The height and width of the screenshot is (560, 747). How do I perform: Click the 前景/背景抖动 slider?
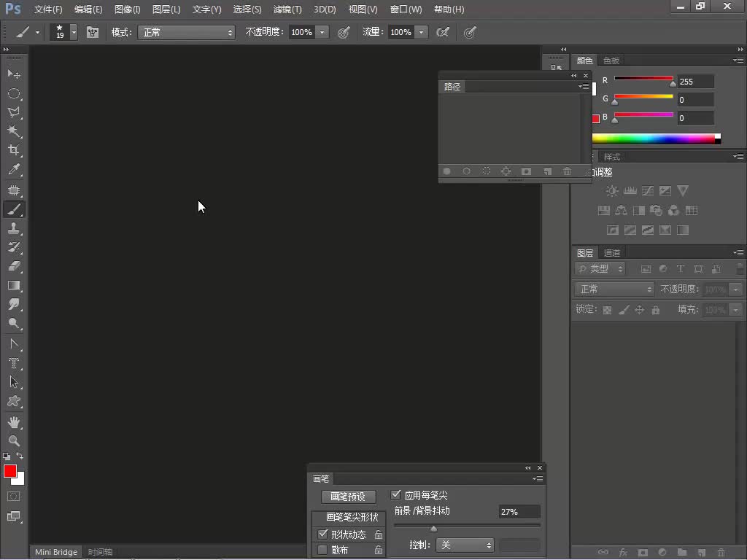click(x=467, y=526)
